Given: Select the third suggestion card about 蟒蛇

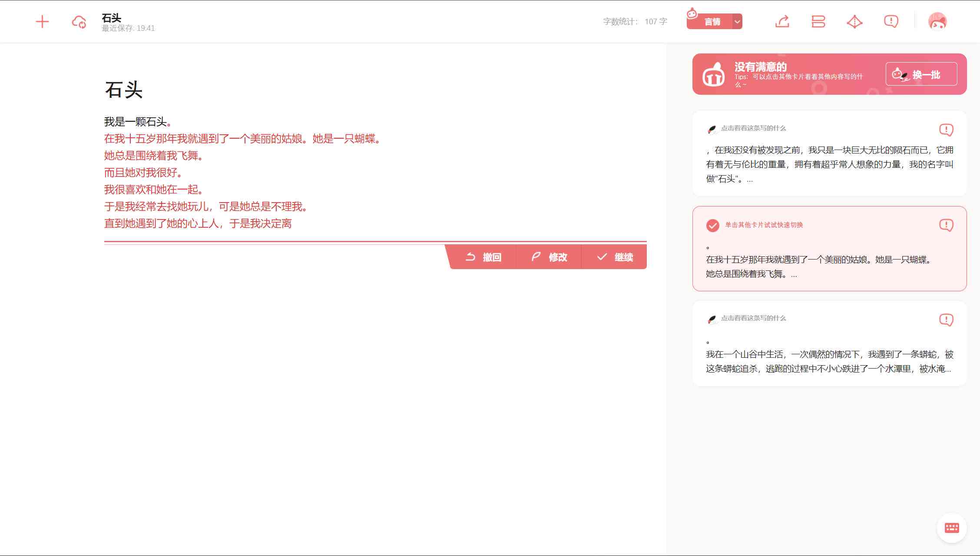Looking at the screenshot, I should point(829,343).
